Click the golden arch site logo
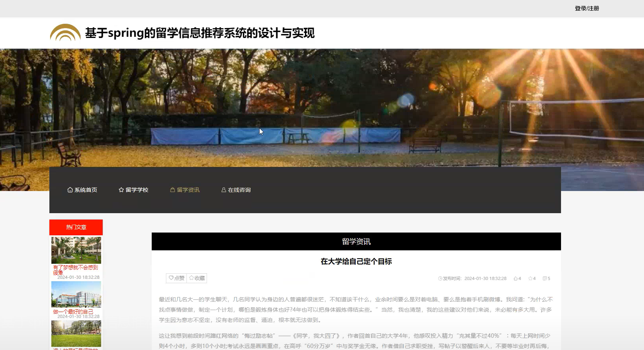 (65, 32)
